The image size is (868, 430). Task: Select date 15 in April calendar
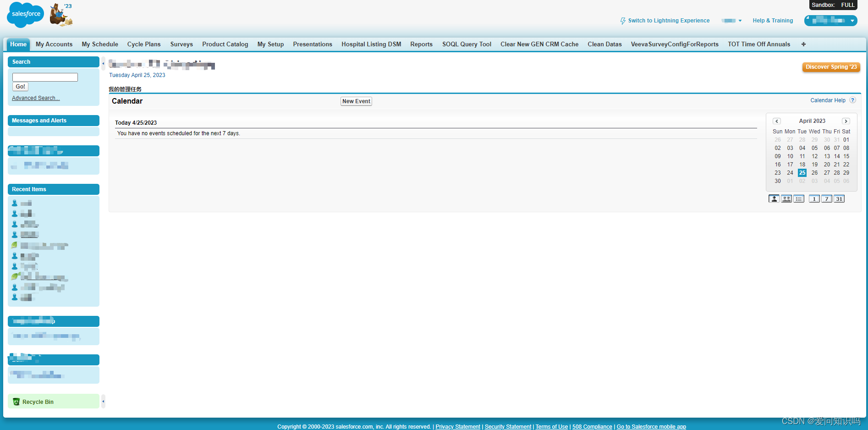coord(846,156)
